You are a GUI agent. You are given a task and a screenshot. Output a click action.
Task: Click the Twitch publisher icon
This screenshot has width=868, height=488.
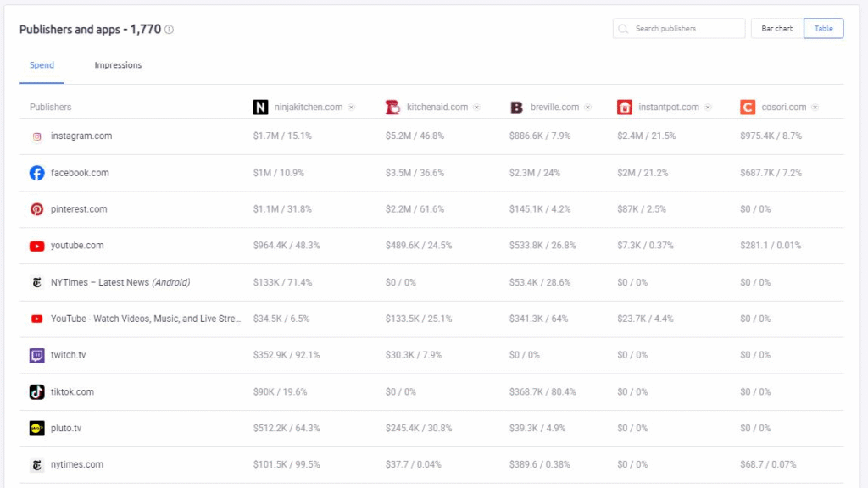(x=36, y=356)
